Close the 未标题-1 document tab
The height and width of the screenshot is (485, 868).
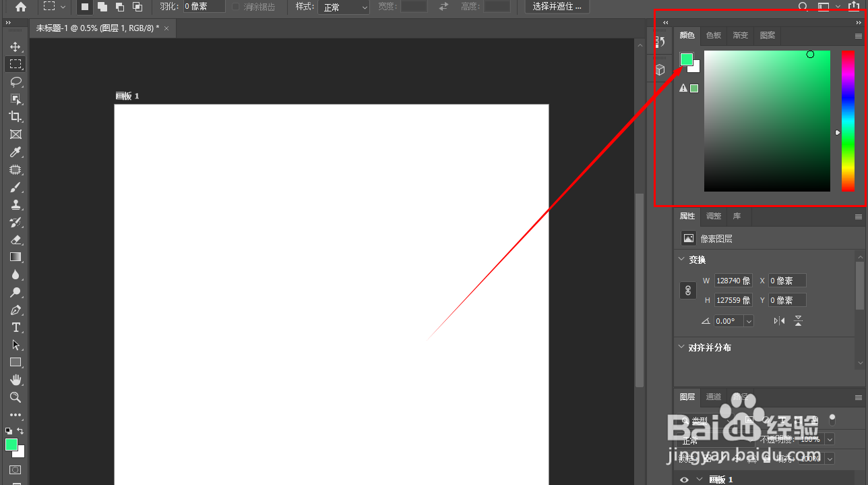point(166,28)
